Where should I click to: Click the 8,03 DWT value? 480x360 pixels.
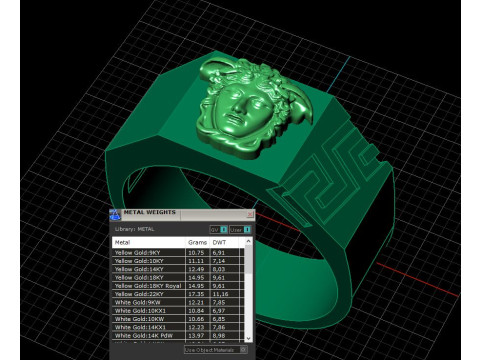(219, 269)
